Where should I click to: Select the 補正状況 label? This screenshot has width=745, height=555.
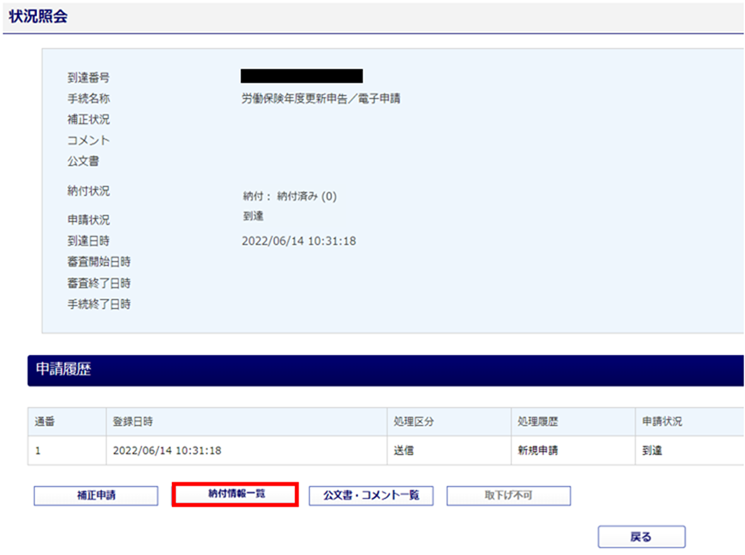[88, 119]
